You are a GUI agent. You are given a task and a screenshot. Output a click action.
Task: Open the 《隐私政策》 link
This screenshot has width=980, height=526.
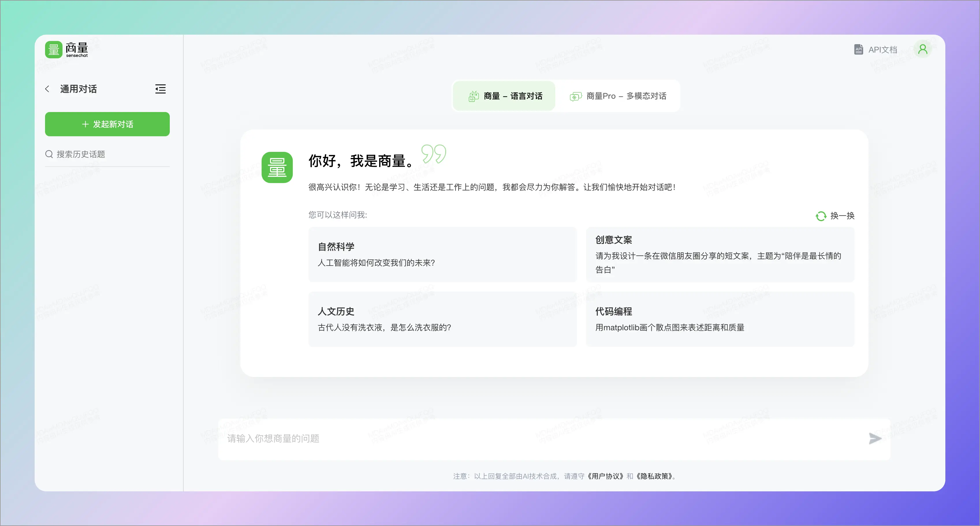(654, 476)
